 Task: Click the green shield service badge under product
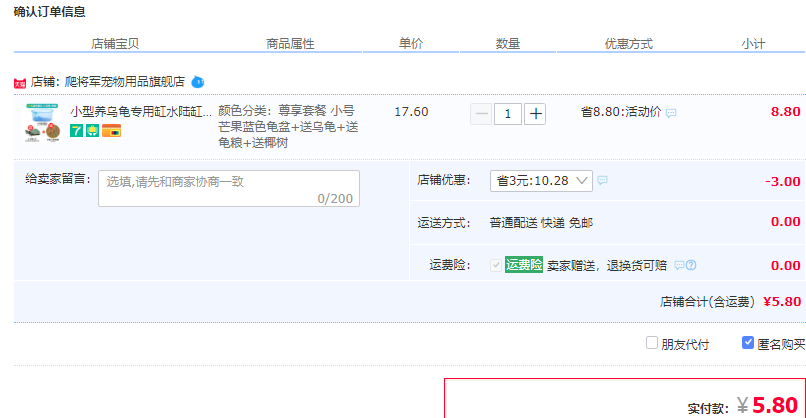(x=93, y=131)
